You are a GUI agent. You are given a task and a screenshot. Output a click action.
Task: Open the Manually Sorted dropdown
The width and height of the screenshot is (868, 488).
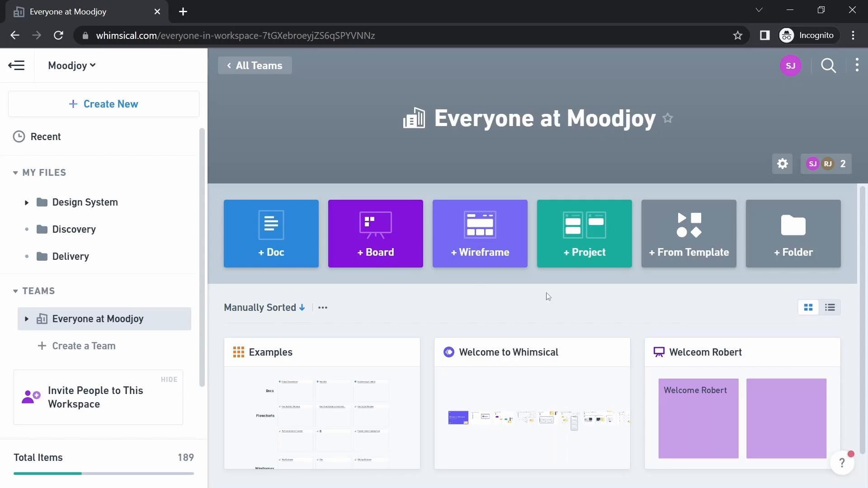(x=264, y=308)
